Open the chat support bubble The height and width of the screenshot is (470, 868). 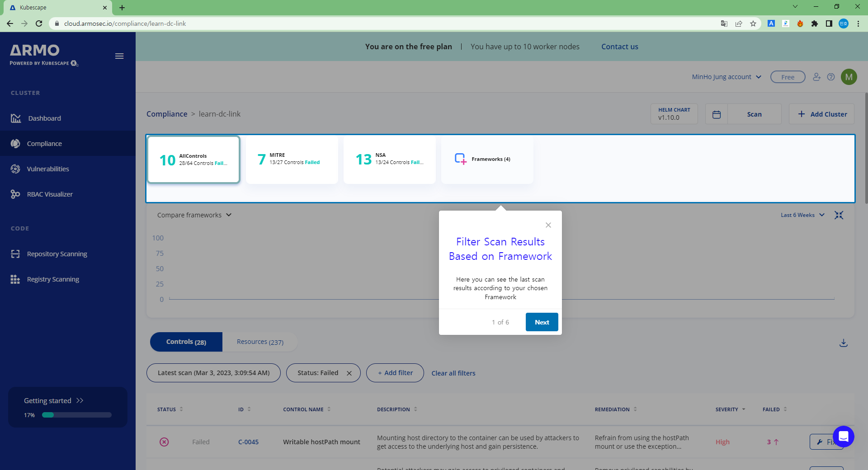tap(843, 436)
